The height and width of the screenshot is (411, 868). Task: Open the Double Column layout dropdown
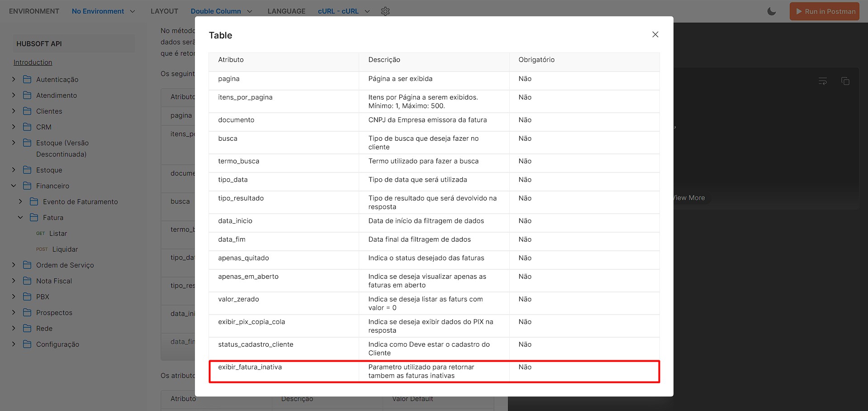[x=221, y=11]
